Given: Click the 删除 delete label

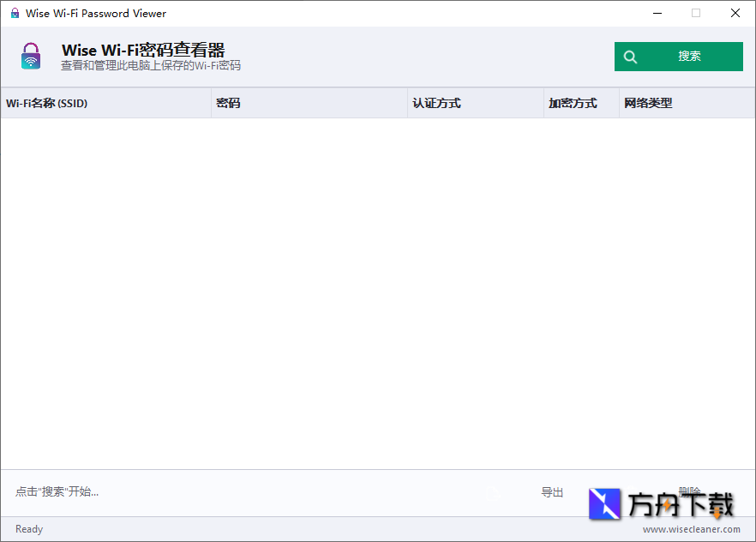Looking at the screenshot, I should (x=688, y=491).
